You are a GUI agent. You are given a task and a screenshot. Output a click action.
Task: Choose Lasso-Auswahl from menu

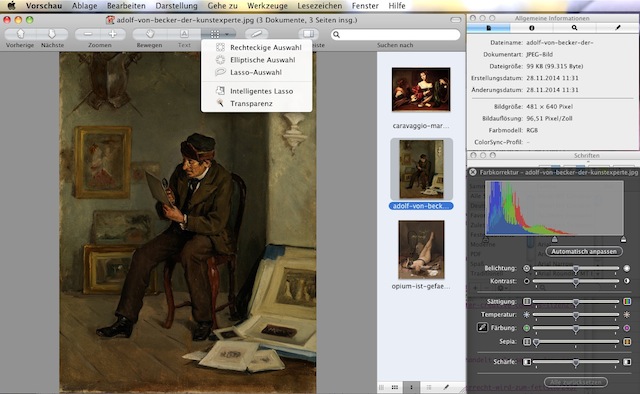257,72
